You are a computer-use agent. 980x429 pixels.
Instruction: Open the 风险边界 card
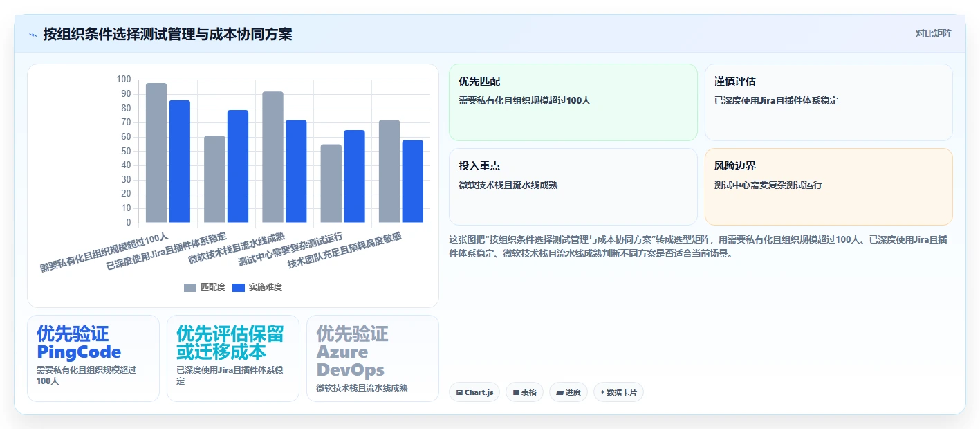(x=829, y=187)
